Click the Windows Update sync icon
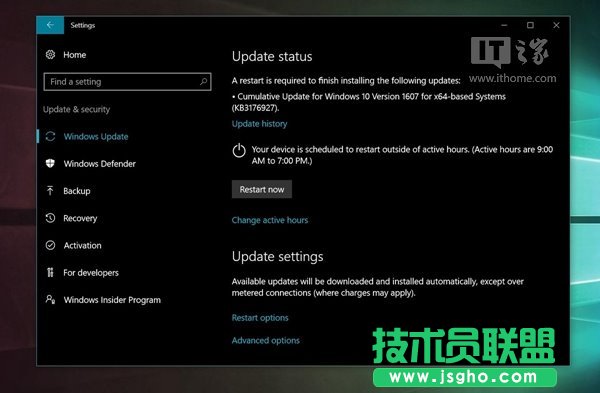The width and height of the screenshot is (600, 393). tap(50, 137)
